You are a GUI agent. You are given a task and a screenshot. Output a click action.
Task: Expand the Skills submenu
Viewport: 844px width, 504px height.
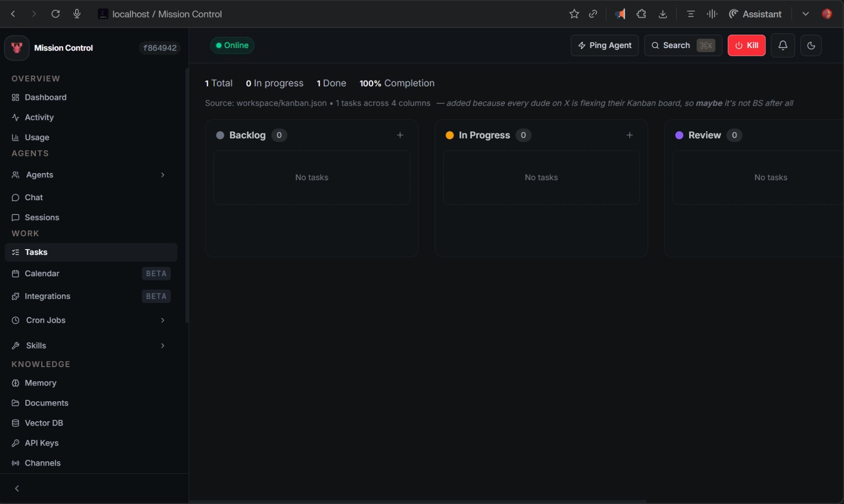[163, 346]
